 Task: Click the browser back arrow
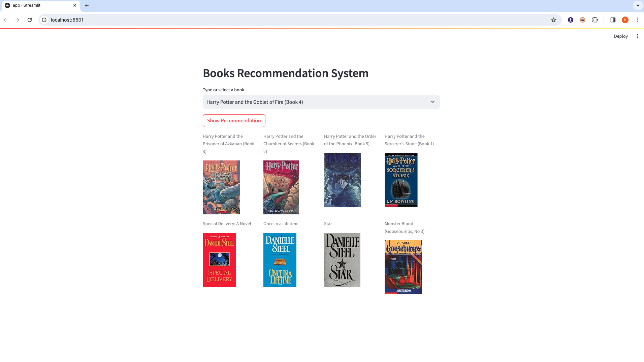(x=5, y=20)
